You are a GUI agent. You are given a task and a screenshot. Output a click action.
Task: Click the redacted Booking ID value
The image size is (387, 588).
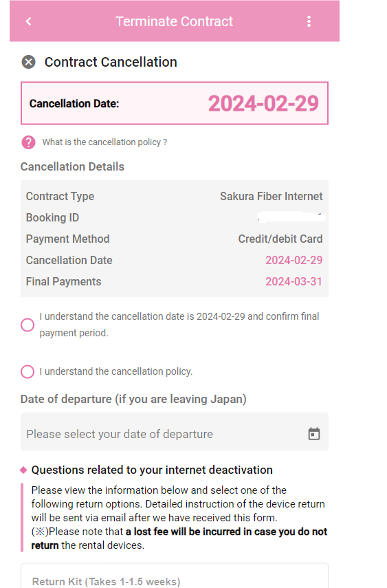pyautogui.click(x=291, y=217)
